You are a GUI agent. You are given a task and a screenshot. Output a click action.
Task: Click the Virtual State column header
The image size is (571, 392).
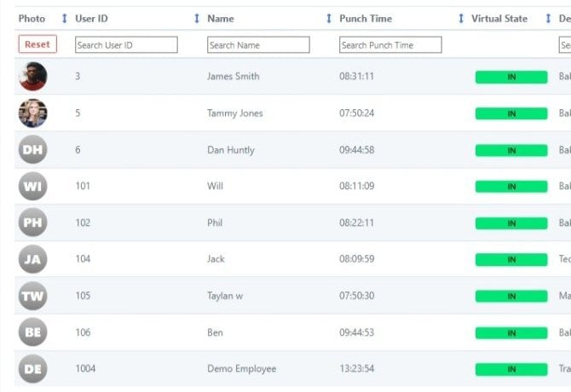[x=499, y=19]
